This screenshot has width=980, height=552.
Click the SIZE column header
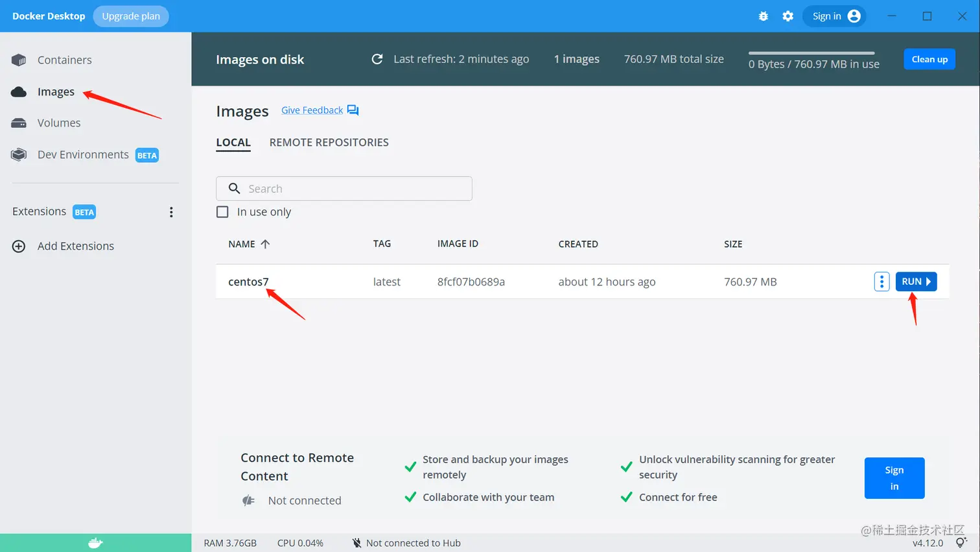click(733, 244)
